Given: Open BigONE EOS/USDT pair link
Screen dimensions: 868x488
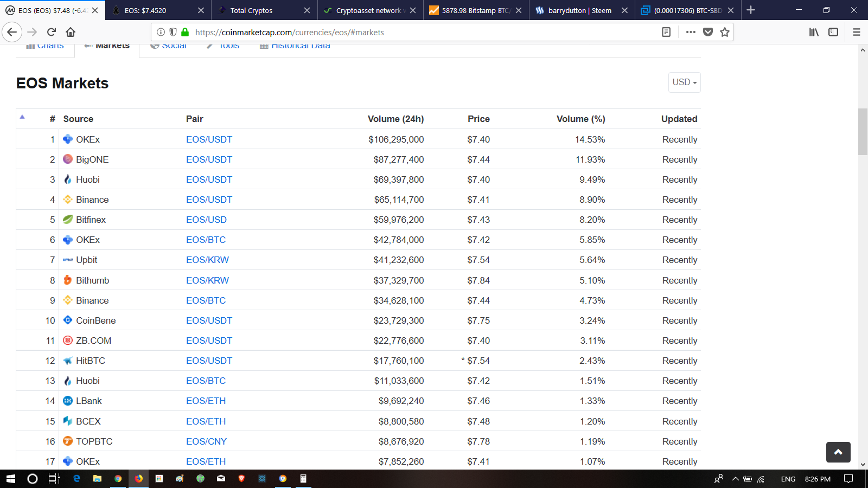Looking at the screenshot, I should pyautogui.click(x=209, y=159).
